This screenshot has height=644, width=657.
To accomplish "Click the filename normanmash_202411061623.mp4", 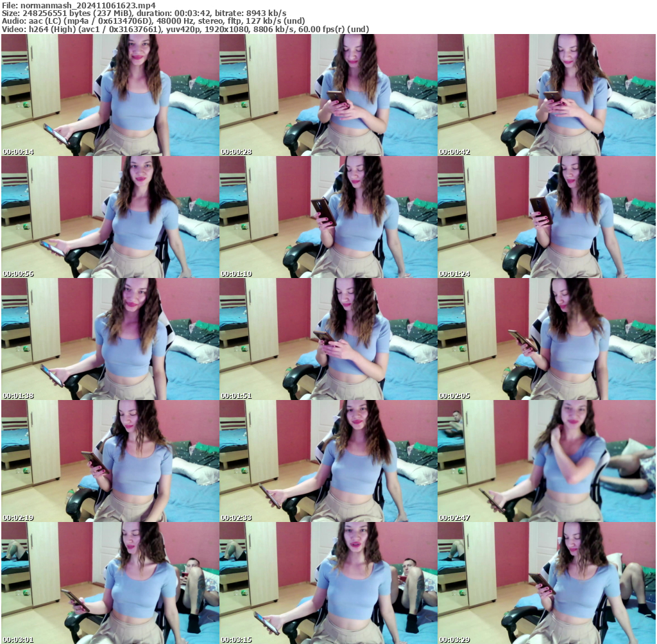I will click(x=77, y=5).
